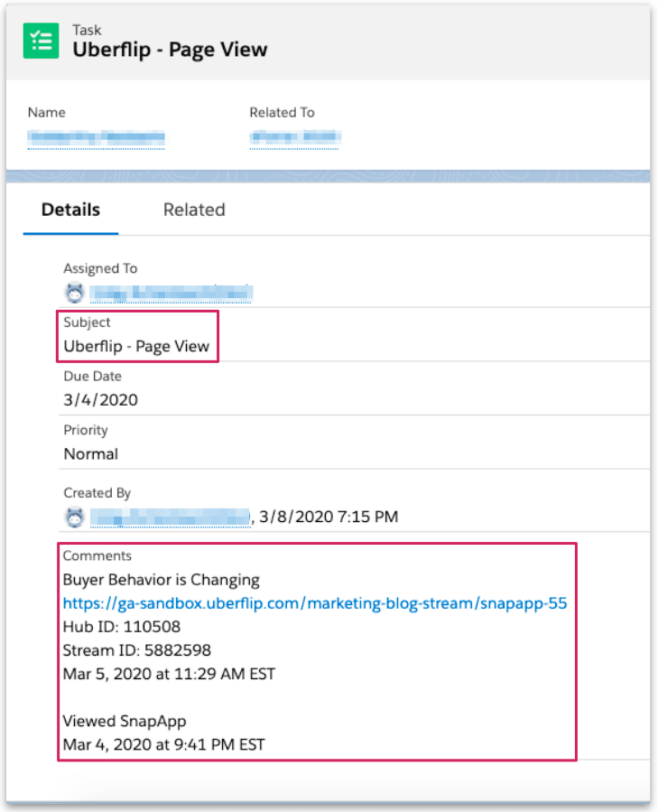Switch to the Details tab
The width and height of the screenshot is (658, 812).
pos(70,210)
